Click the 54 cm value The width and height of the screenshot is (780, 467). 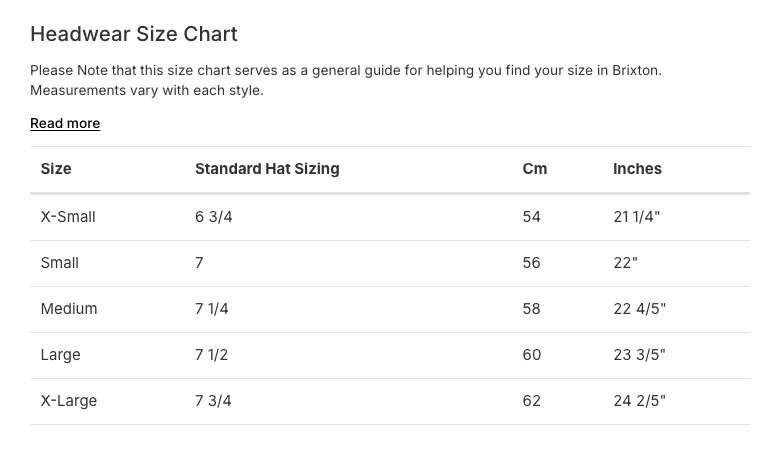532,217
